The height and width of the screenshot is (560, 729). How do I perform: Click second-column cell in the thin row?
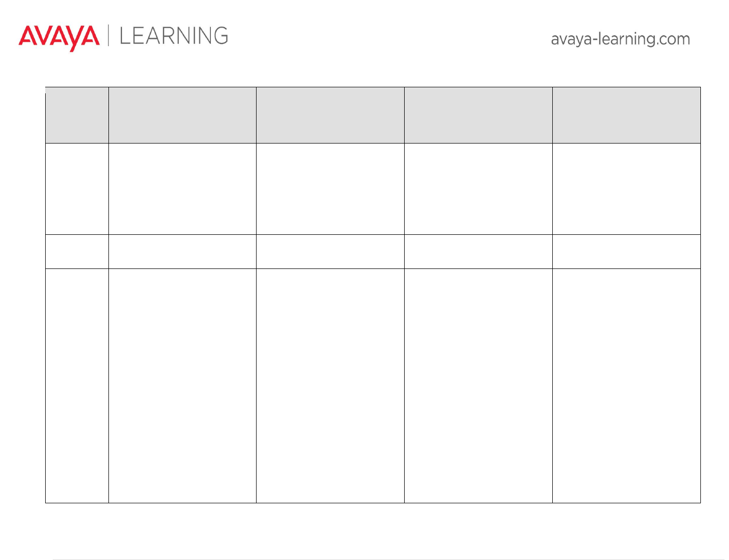[182, 251]
